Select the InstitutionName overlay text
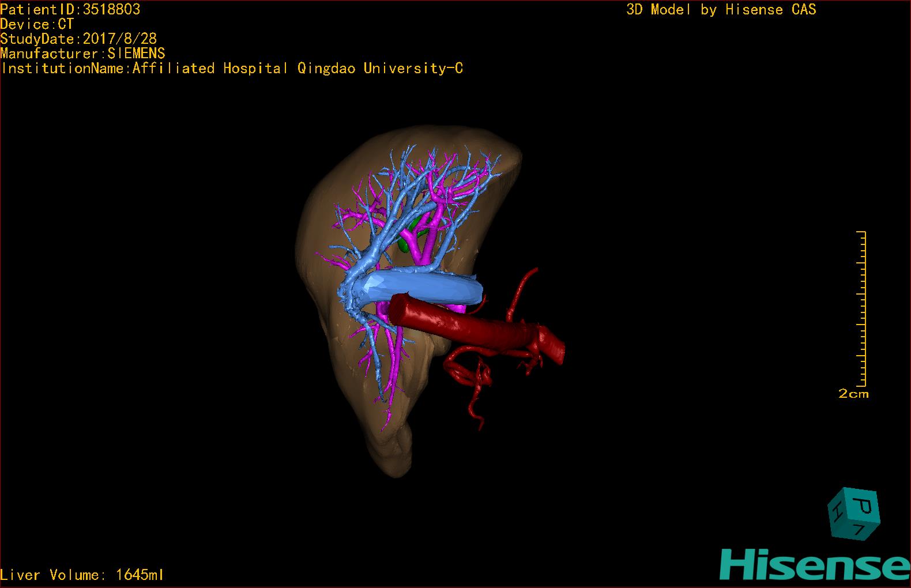The image size is (911, 588). pos(232,69)
